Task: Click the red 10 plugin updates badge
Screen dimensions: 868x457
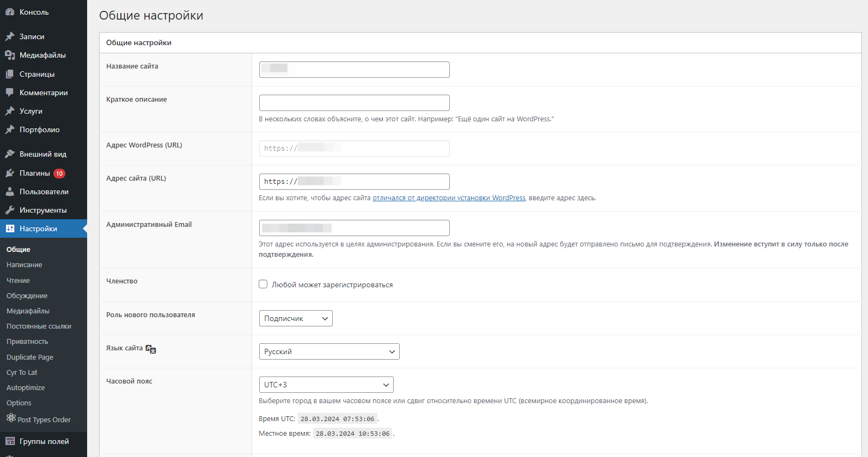Action: (59, 174)
